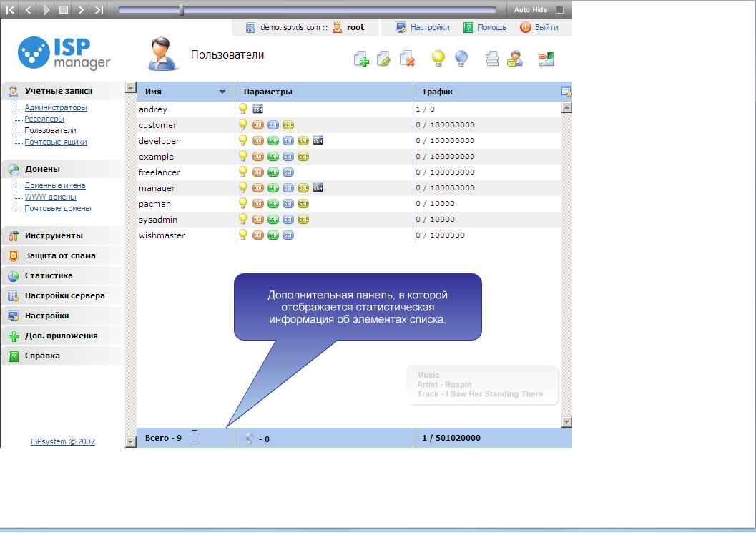Viewport: 756px width, 533px height.
Task: Open the Статистика sidebar menu
Action: (49, 275)
